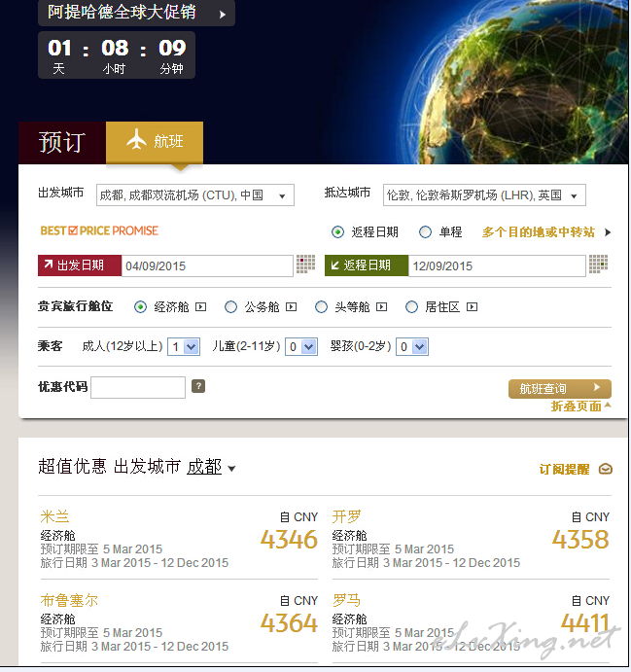
Task: Click the red 出发日期 label
Action: tap(80, 265)
